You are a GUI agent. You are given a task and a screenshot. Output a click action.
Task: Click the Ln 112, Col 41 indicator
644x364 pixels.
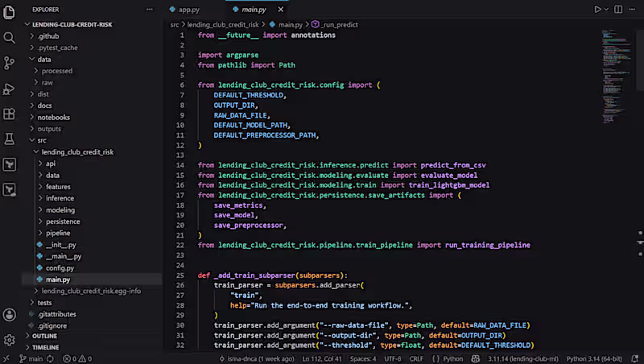point(322,358)
